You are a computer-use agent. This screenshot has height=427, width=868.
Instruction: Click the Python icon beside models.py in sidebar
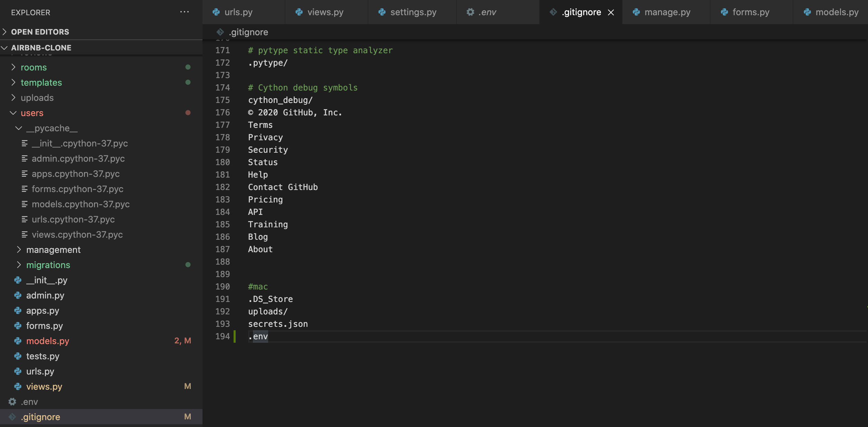coord(18,341)
